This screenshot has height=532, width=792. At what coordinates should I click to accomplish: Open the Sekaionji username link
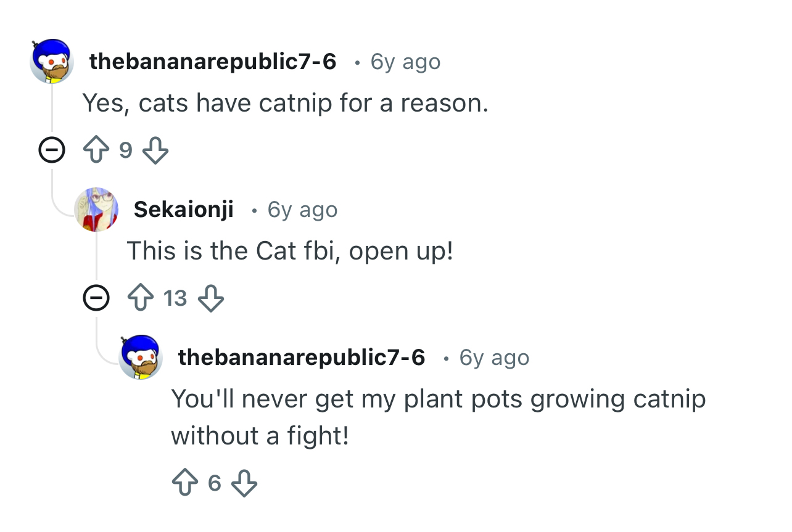pyautogui.click(x=183, y=210)
